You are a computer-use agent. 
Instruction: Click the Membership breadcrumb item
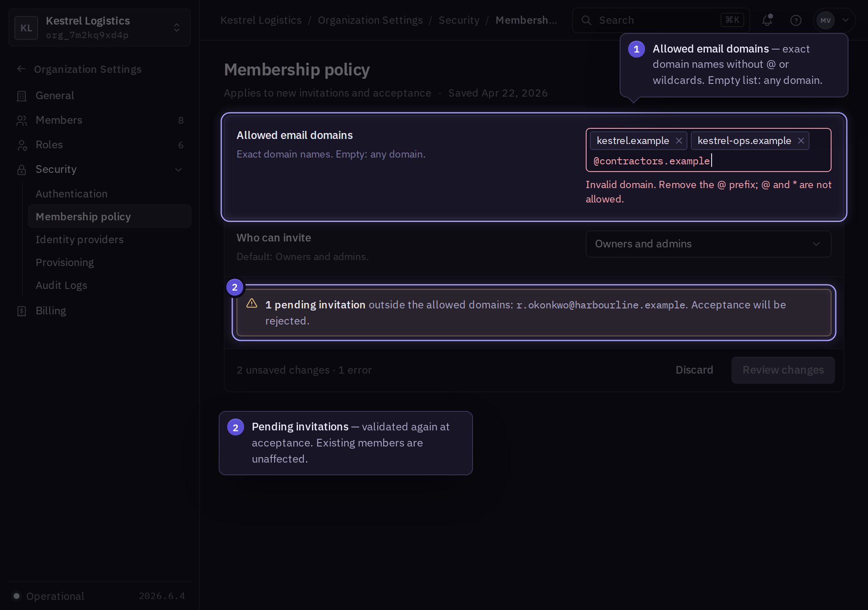[526, 20]
